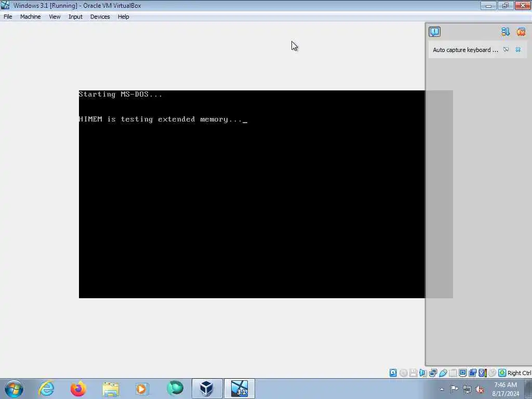This screenshot has width=532, height=399.
Task: Click network adapter indicator in status bar
Action: pos(433,373)
